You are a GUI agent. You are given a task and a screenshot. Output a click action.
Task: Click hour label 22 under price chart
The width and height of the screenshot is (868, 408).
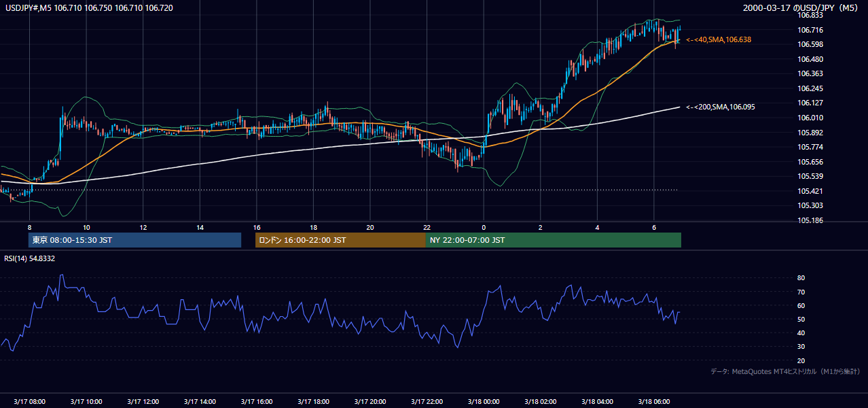point(427,227)
